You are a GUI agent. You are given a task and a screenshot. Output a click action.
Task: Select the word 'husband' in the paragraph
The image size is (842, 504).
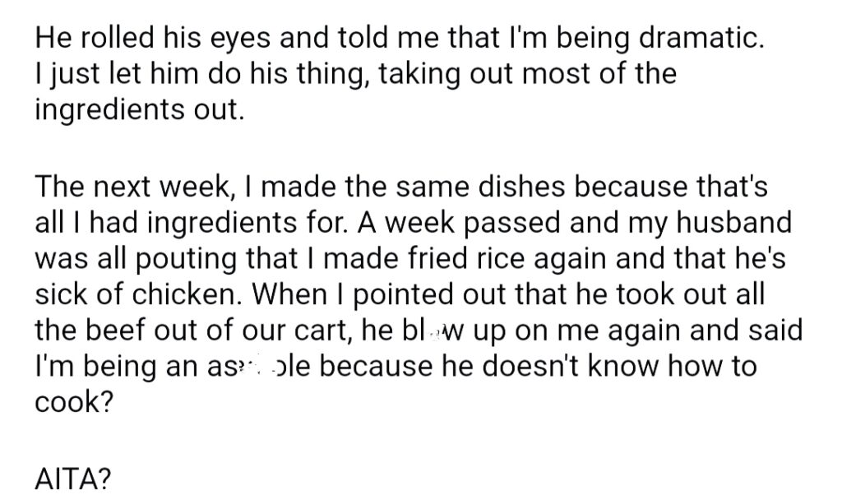(x=733, y=222)
